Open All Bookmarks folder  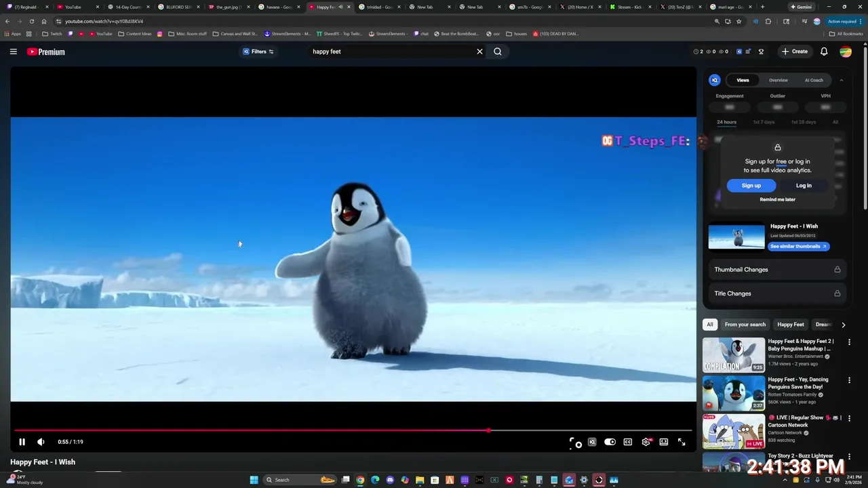click(x=846, y=33)
